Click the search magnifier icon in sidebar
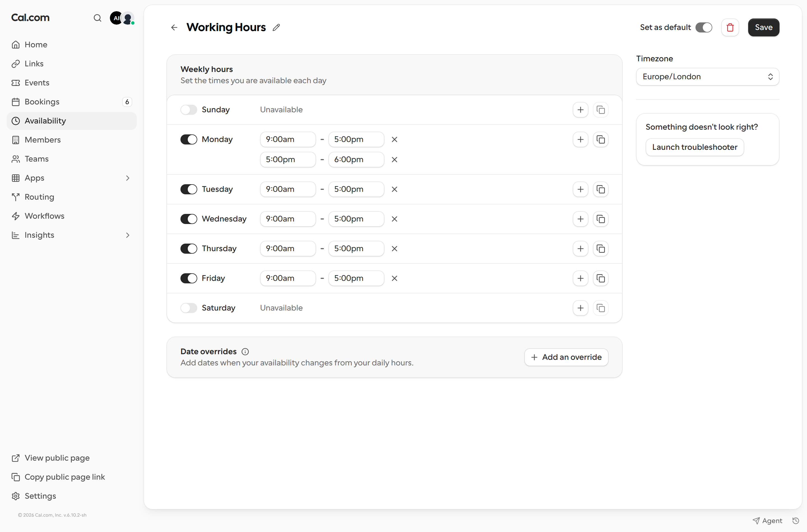Screen dimensions: 807x532 pos(98,18)
